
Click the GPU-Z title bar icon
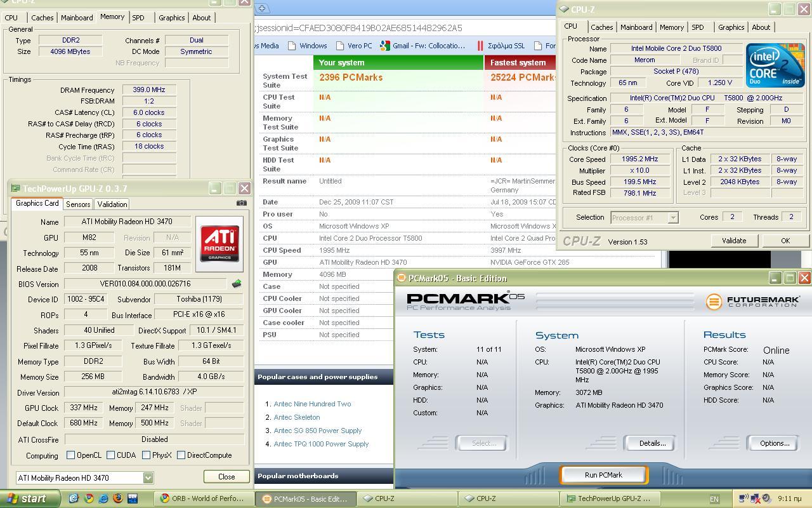pyautogui.click(x=16, y=189)
